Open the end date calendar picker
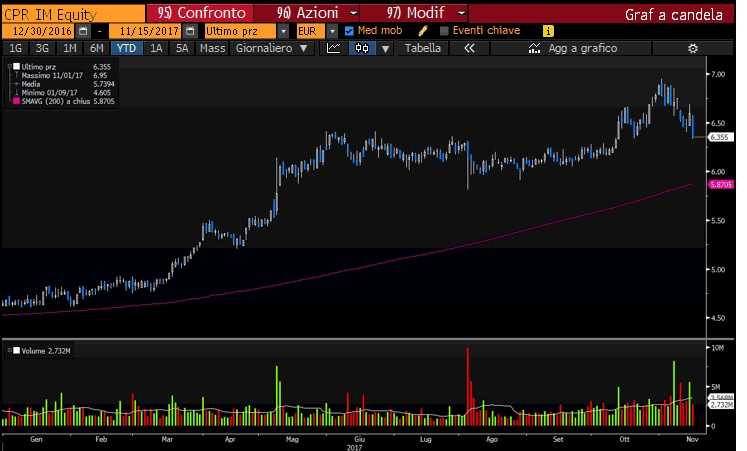The width and height of the screenshot is (747, 451). click(x=190, y=31)
